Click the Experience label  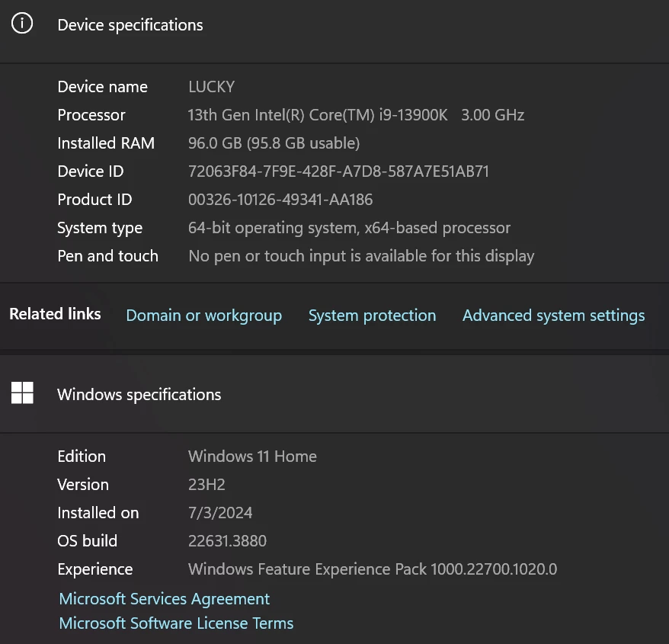click(x=95, y=569)
